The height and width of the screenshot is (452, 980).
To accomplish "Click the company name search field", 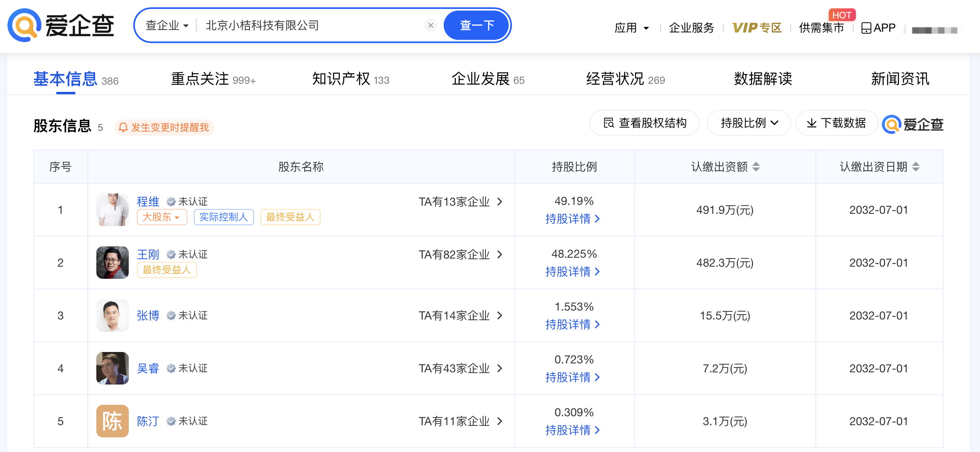I will click(313, 25).
